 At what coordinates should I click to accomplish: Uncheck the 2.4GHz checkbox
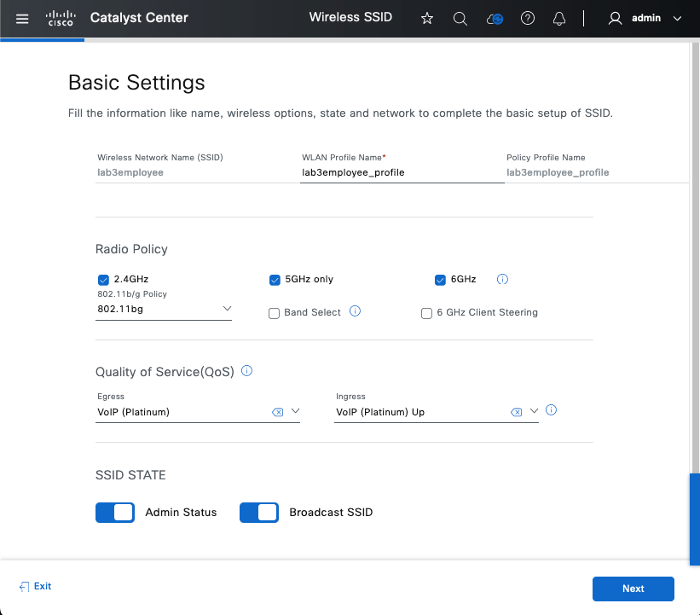click(104, 279)
